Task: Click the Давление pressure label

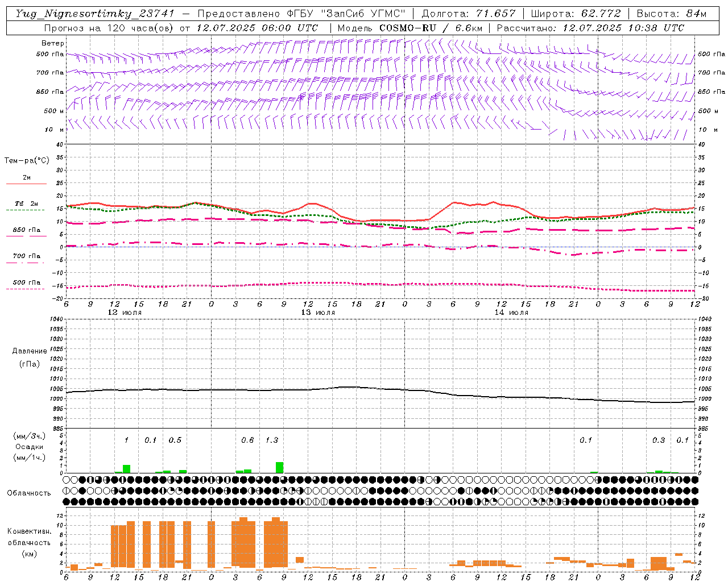Action: coord(30,351)
